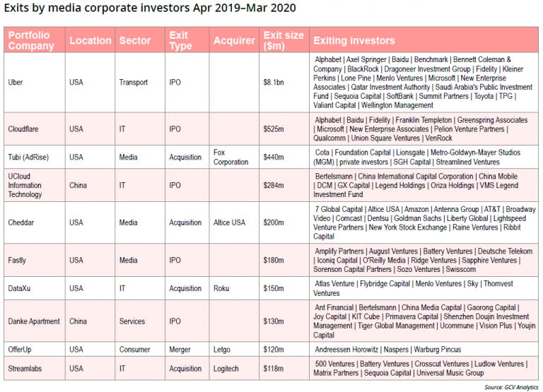Click the Danke Apartment cell
The width and height of the screenshot is (543, 392).
[34, 321]
